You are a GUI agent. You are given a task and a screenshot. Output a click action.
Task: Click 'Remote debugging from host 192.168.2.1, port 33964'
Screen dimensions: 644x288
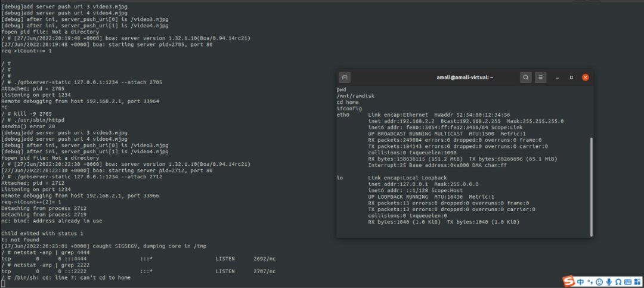coord(80,101)
